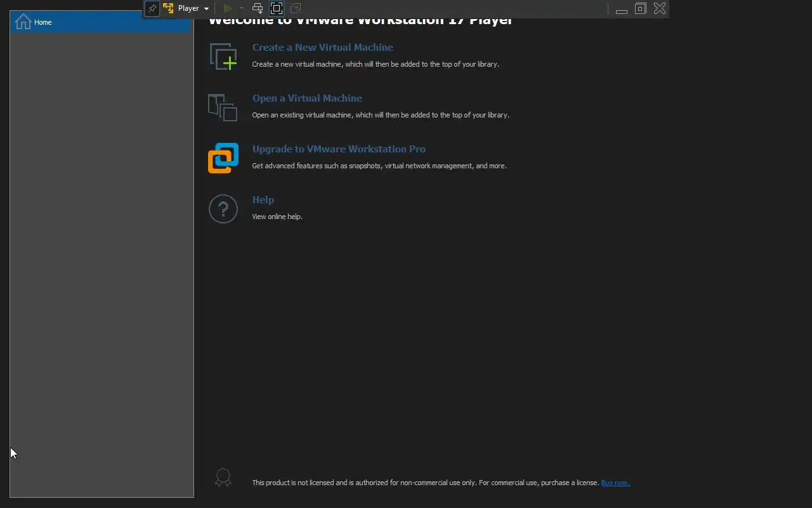
Task: Click 'View online help.' text
Action: pyautogui.click(x=277, y=217)
